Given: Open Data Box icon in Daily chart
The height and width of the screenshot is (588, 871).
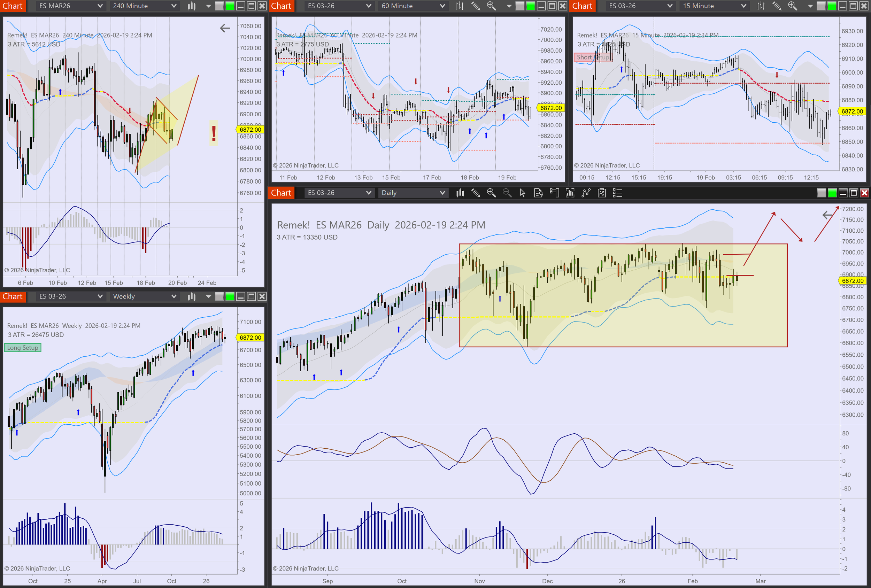Looking at the screenshot, I should pos(538,193).
